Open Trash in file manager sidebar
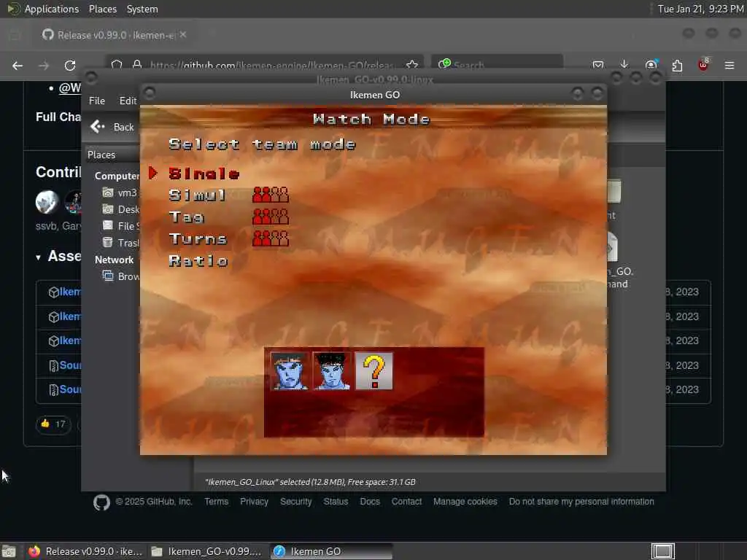 (121, 242)
